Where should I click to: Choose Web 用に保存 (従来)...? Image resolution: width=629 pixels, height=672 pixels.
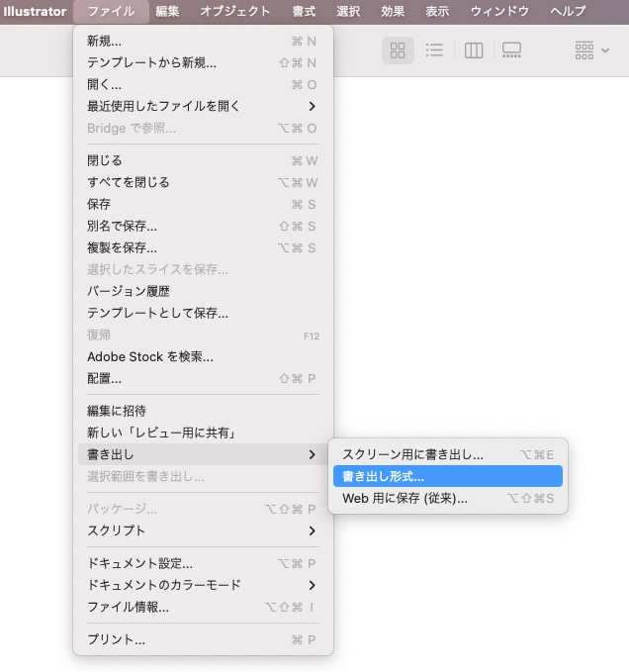(447, 498)
